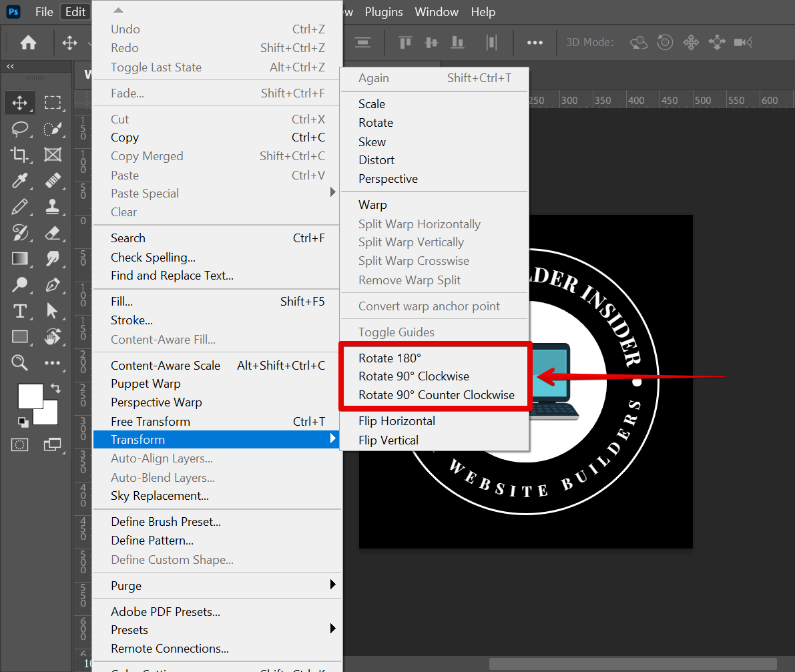
Task: Select the Zoom tool magnifier
Action: click(x=20, y=362)
